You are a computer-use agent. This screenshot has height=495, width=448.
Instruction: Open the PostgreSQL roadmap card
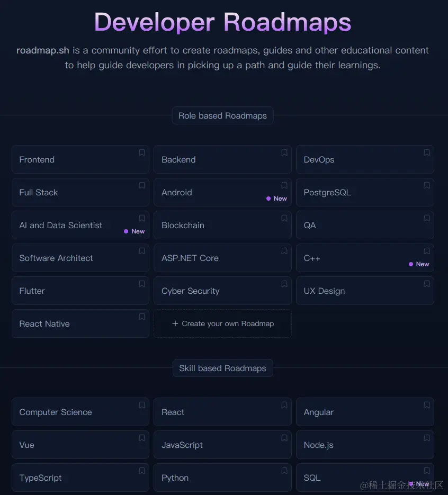coord(365,192)
